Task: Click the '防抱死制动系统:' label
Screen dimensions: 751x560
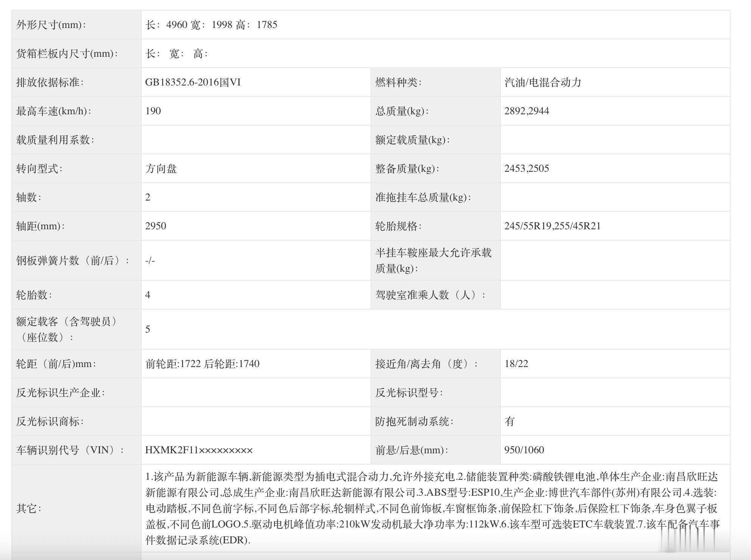Action: (414, 421)
